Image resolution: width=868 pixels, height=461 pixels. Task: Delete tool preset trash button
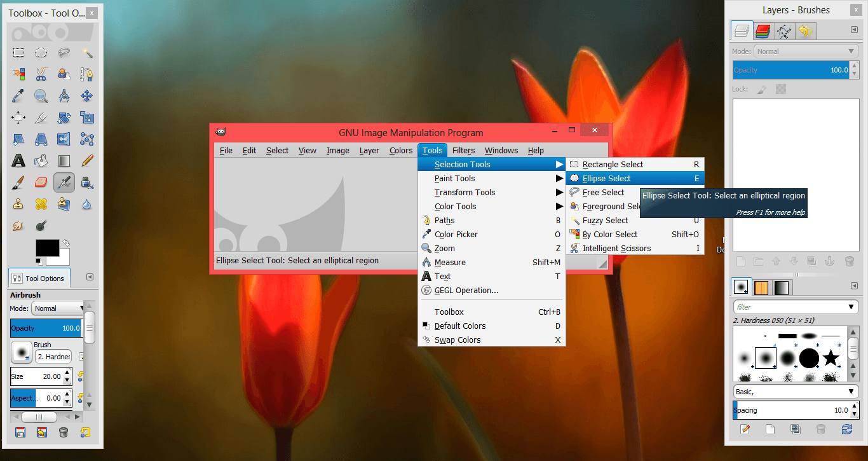click(64, 433)
